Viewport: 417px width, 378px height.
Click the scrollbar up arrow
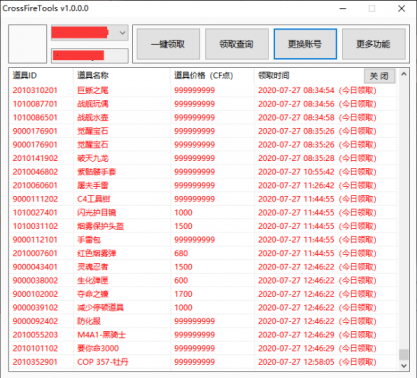(404, 74)
